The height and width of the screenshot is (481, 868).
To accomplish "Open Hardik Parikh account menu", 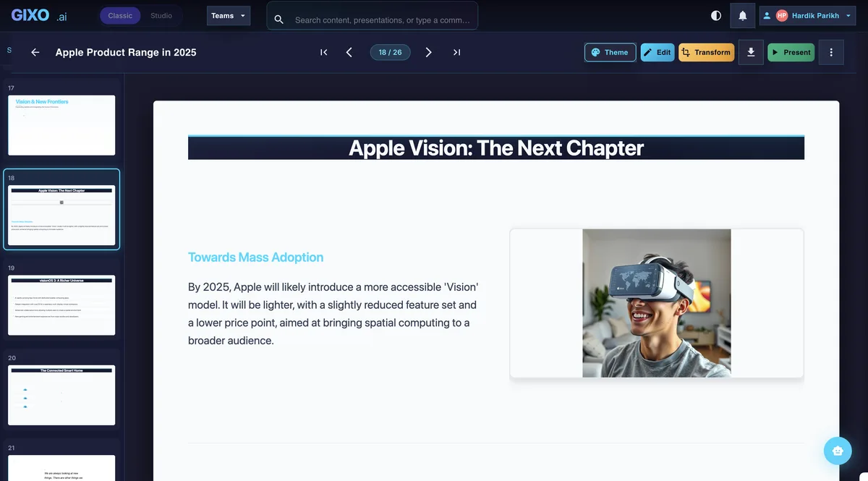I will click(807, 15).
